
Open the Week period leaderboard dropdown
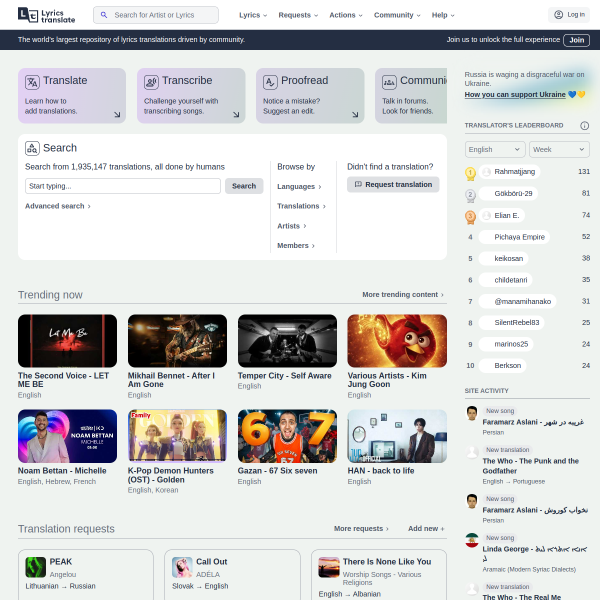(x=559, y=150)
